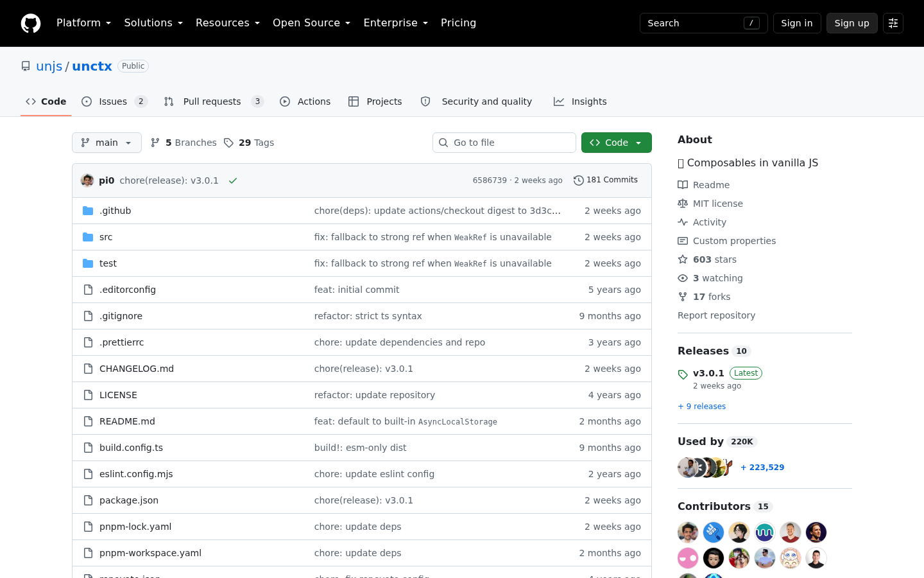Click the tag icon next to v3.0.1 release
Screen dimensions: 924x578
click(x=683, y=374)
